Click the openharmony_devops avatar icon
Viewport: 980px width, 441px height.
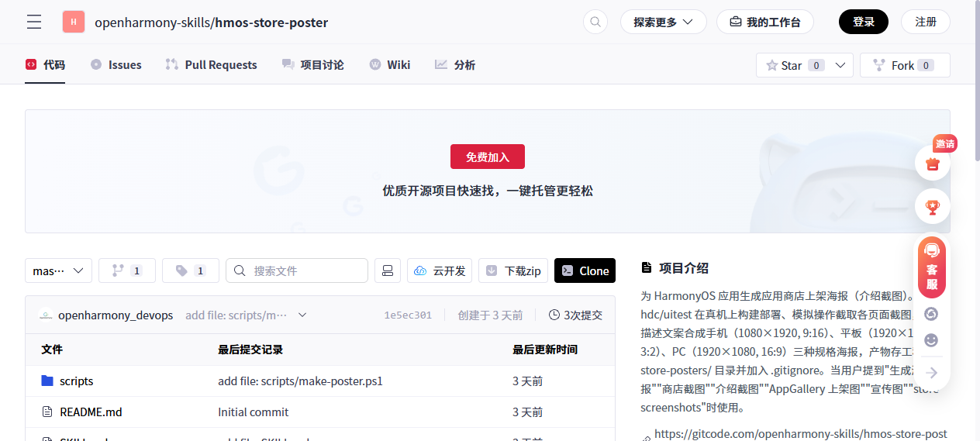[47, 315]
